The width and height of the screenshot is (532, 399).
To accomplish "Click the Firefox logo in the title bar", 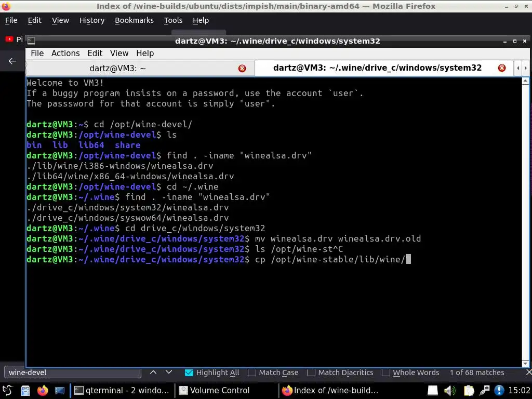I will (x=6, y=6).
